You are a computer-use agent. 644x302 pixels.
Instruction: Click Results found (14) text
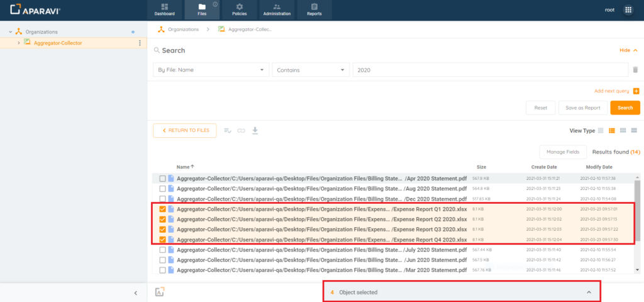pos(616,152)
